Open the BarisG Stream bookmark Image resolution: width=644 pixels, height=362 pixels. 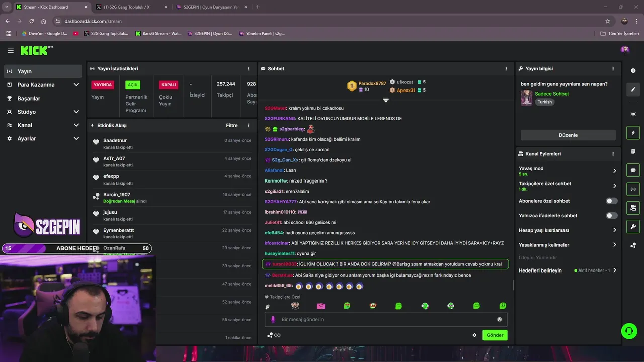(158, 34)
